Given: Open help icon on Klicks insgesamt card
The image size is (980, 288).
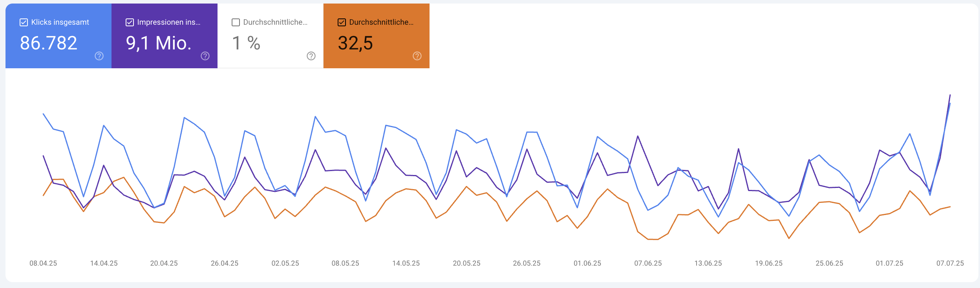Looking at the screenshot, I should (99, 56).
